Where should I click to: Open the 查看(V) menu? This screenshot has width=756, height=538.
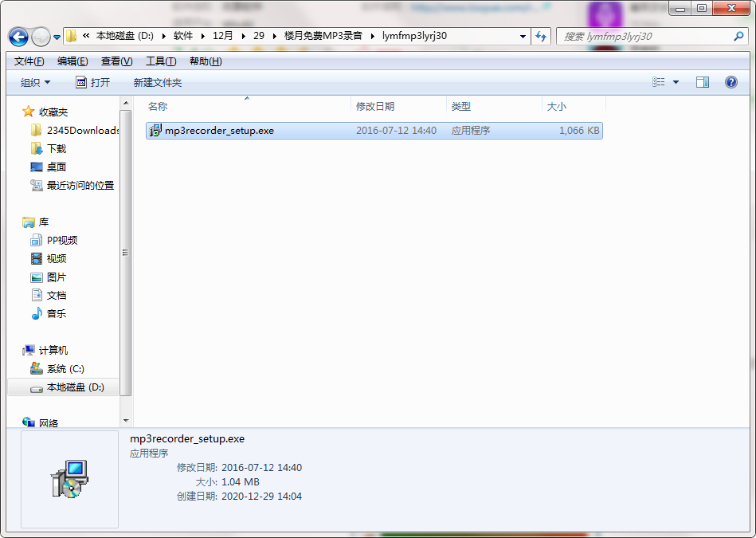tap(116, 61)
